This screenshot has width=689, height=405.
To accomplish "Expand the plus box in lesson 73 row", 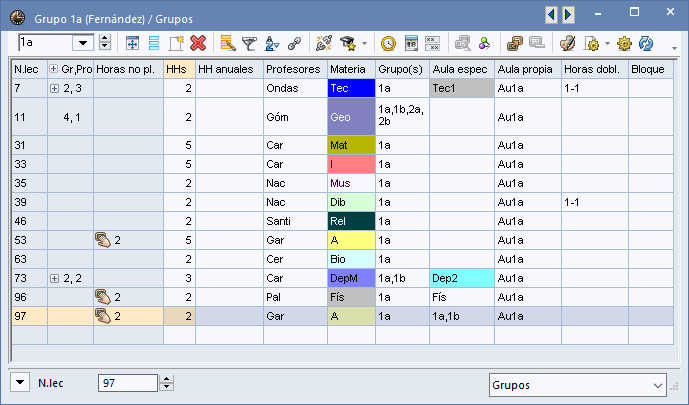I will pos(54,278).
